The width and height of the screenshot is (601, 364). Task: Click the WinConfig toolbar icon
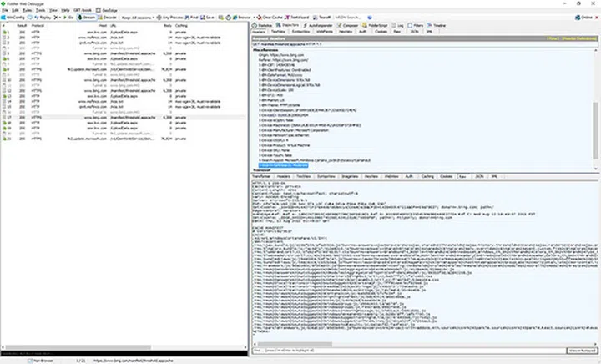point(14,16)
